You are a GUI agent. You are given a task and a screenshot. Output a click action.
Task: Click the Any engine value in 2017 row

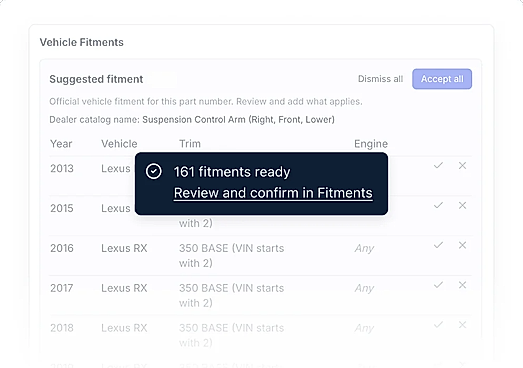point(364,288)
